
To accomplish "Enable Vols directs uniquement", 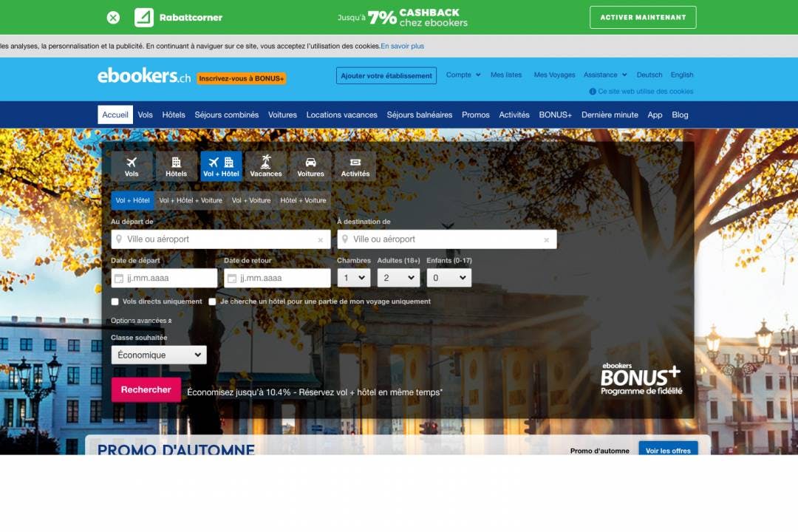I will click(115, 301).
